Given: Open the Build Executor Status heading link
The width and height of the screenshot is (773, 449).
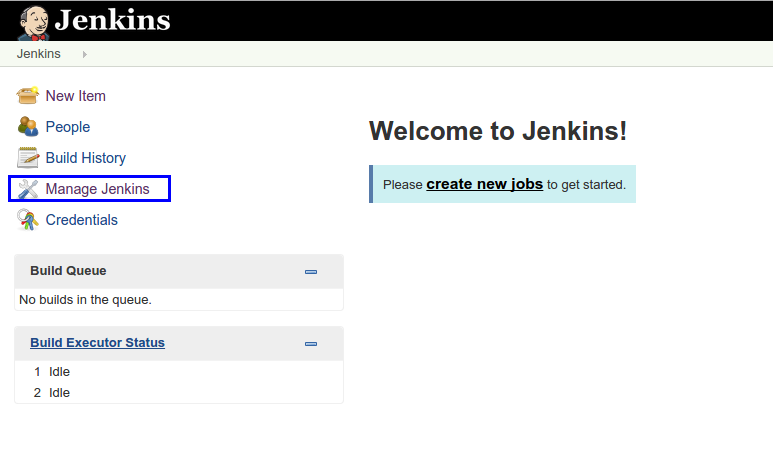Looking at the screenshot, I should (x=97, y=343).
